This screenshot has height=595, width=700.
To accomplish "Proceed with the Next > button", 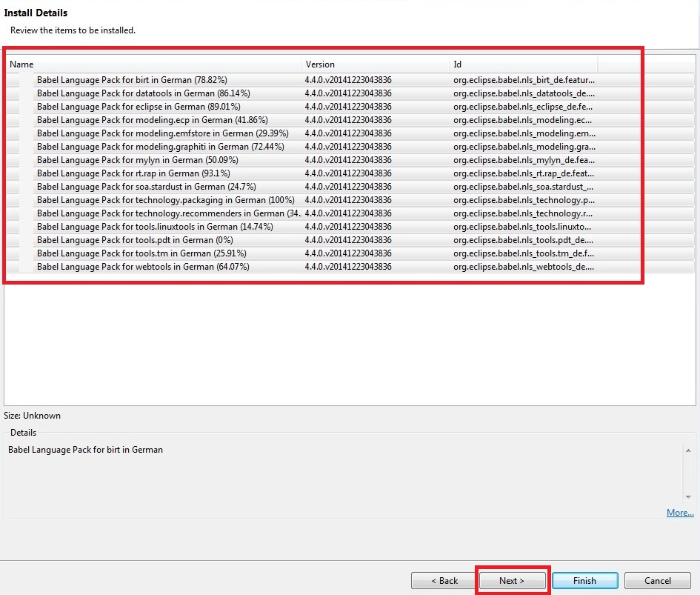I will (x=512, y=581).
